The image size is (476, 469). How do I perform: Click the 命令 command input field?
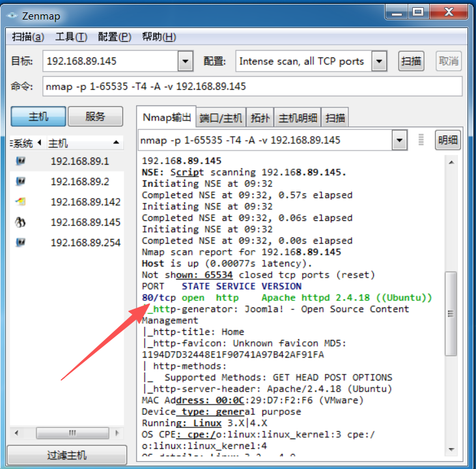252,87
